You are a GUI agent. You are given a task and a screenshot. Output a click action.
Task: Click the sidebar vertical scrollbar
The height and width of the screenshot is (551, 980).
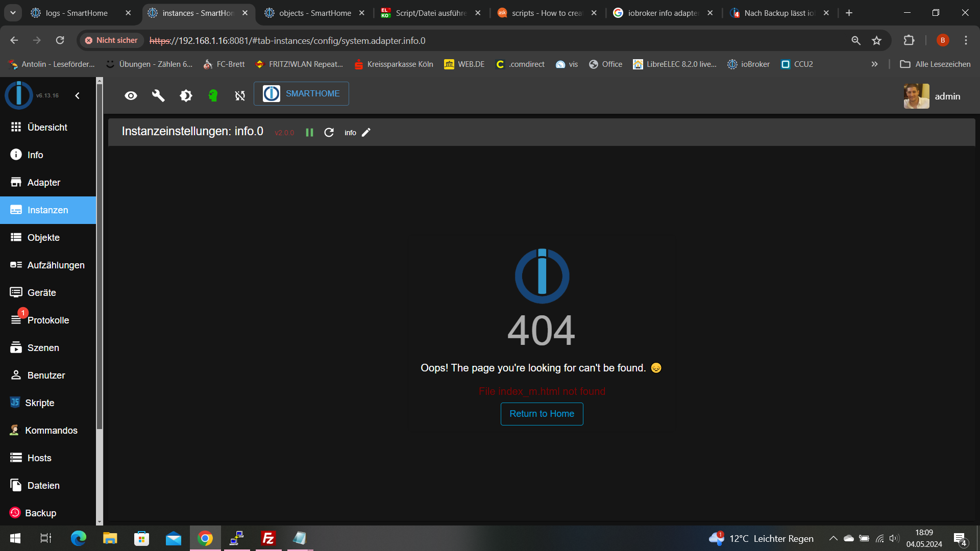(x=100, y=255)
